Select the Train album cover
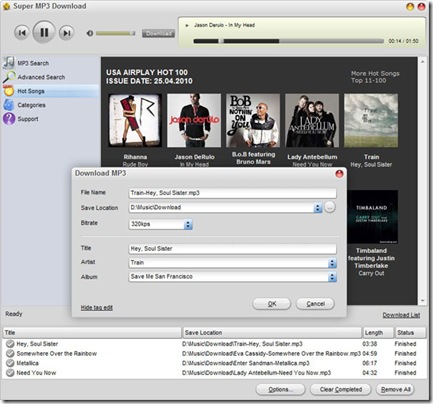Screen dimensions: 433x404 (x=371, y=120)
